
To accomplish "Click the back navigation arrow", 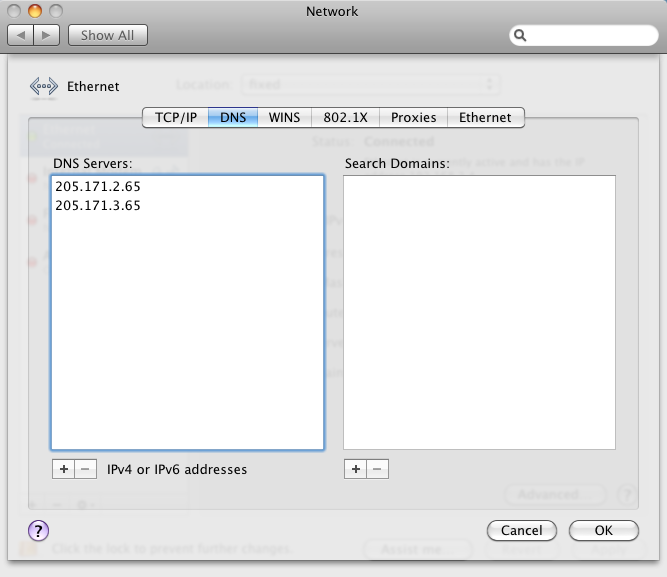I will tap(21, 35).
